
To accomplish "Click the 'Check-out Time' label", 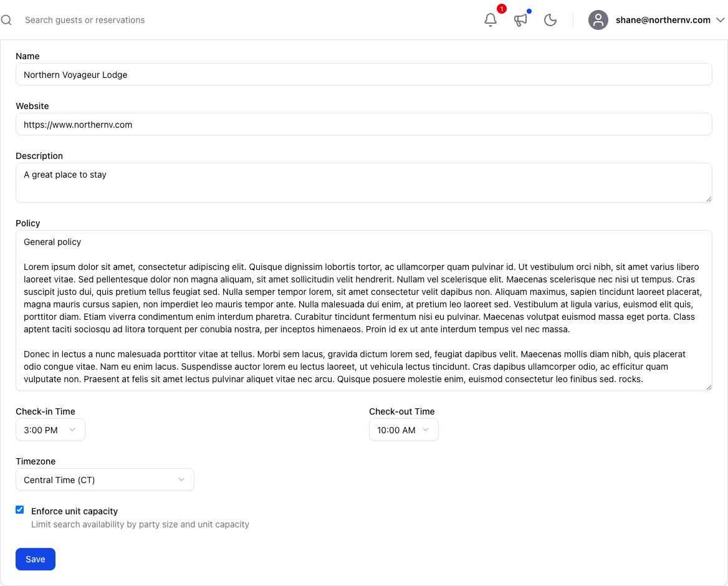I will tap(401, 411).
